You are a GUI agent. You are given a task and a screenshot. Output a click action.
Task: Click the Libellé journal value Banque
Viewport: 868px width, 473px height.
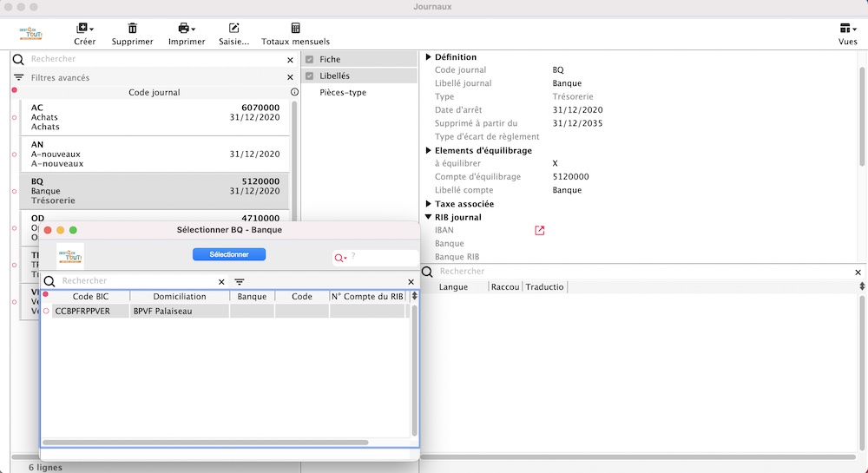(x=567, y=83)
